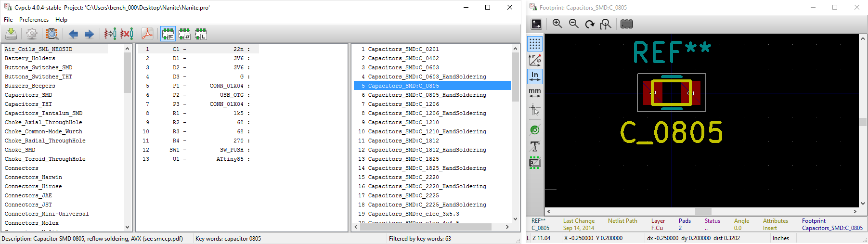Toggle filter footprints by keywords
Screen dimensions: 868x244
[x=168, y=34]
